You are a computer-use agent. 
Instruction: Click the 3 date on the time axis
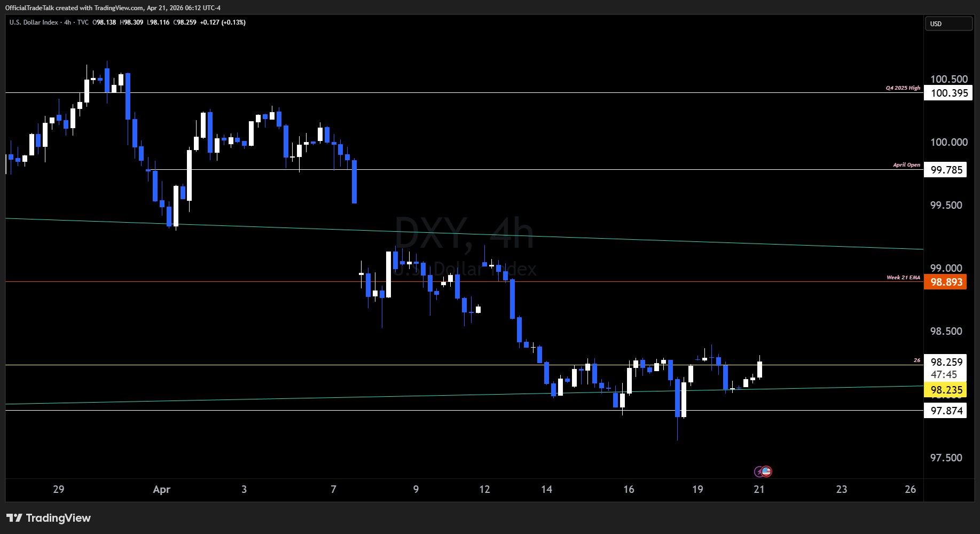coord(244,489)
